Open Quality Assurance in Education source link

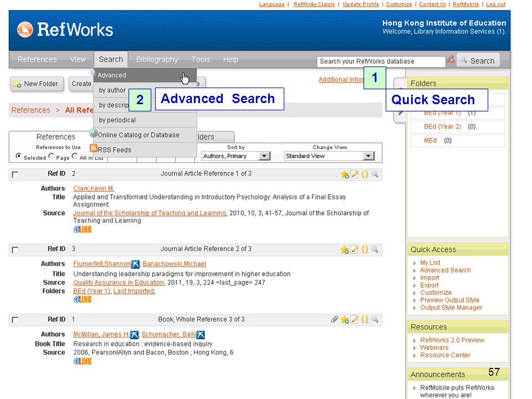tap(119, 282)
